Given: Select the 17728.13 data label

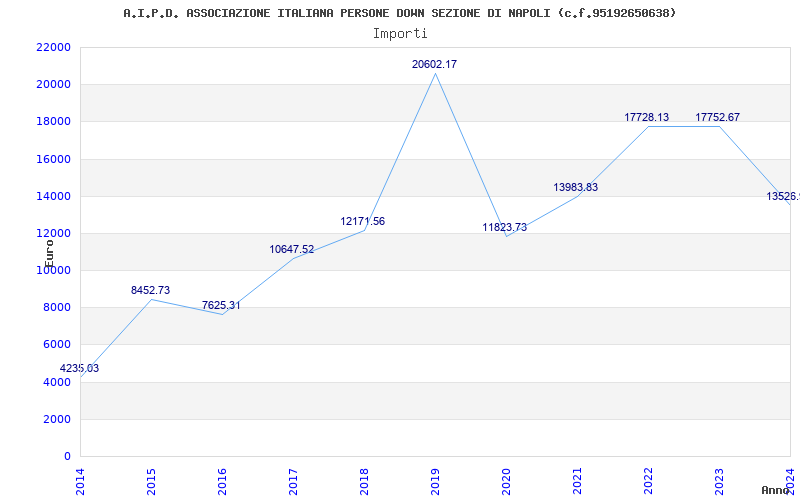Looking at the screenshot, I should [x=646, y=117].
